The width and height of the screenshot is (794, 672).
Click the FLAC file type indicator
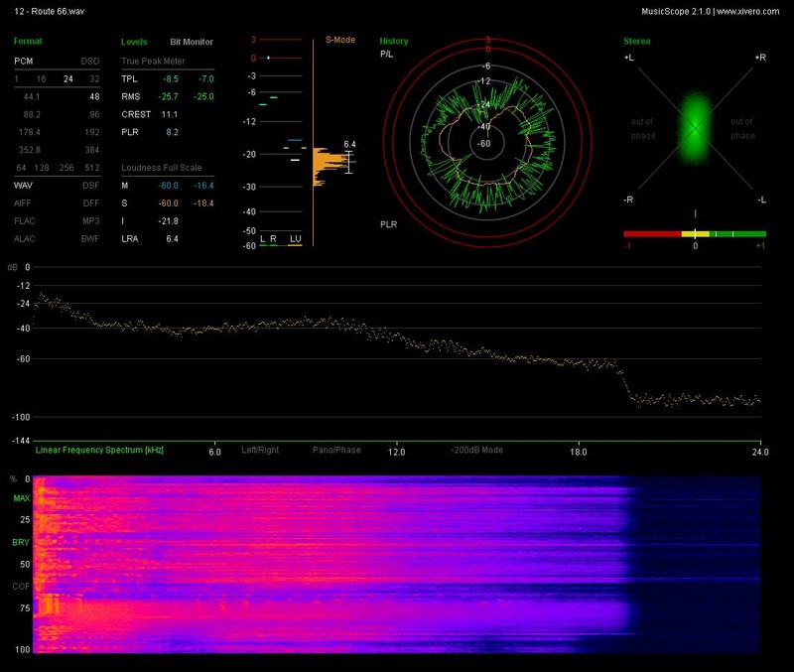[x=25, y=220]
